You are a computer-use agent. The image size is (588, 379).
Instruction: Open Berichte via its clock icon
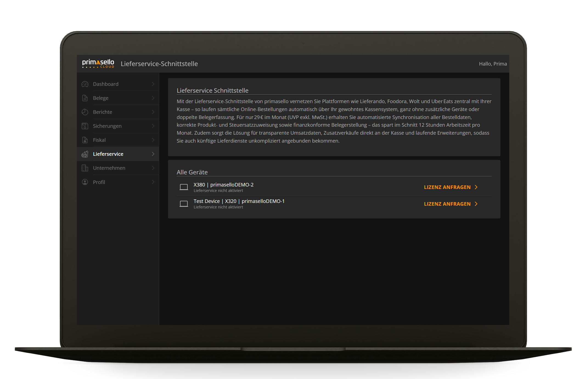[x=85, y=112]
